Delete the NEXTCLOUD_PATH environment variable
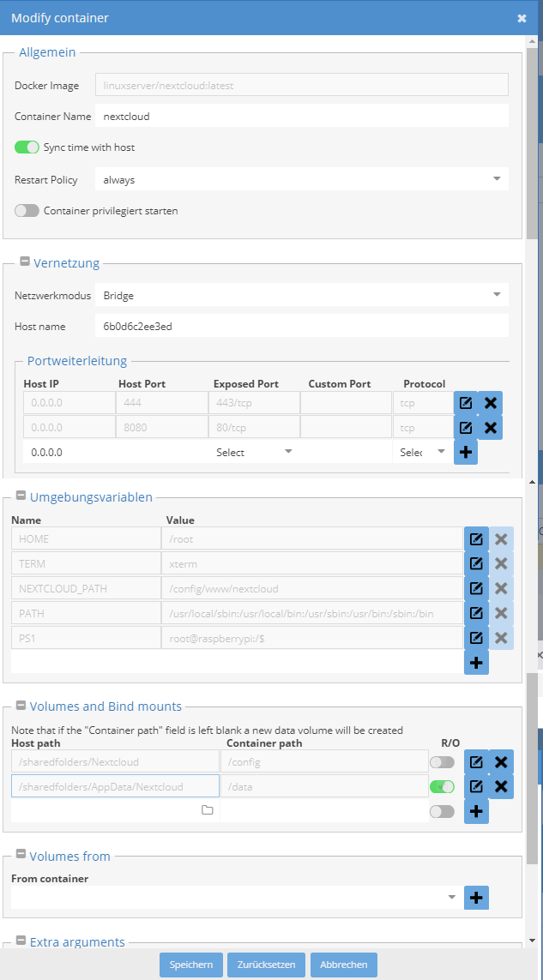This screenshot has height=980, width=543. point(501,588)
